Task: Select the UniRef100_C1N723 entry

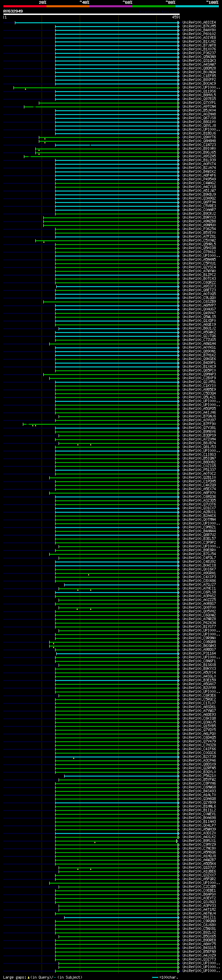Action: point(199,145)
